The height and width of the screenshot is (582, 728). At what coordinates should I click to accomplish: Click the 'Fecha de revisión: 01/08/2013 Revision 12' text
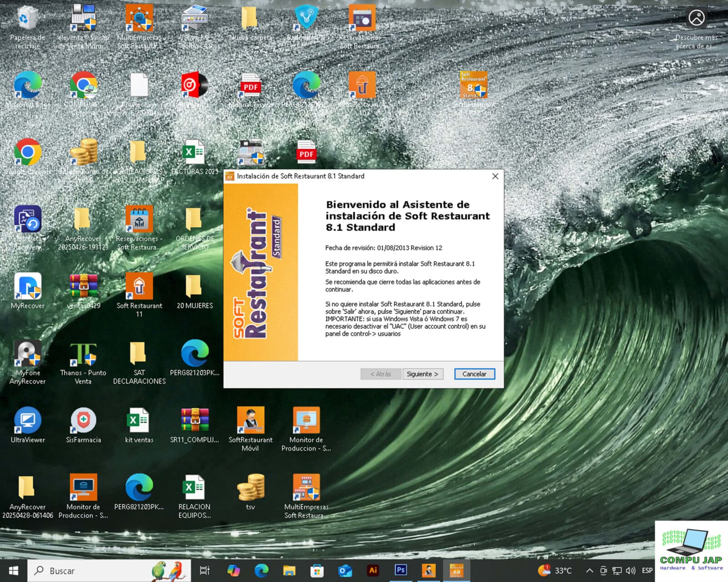pos(384,248)
